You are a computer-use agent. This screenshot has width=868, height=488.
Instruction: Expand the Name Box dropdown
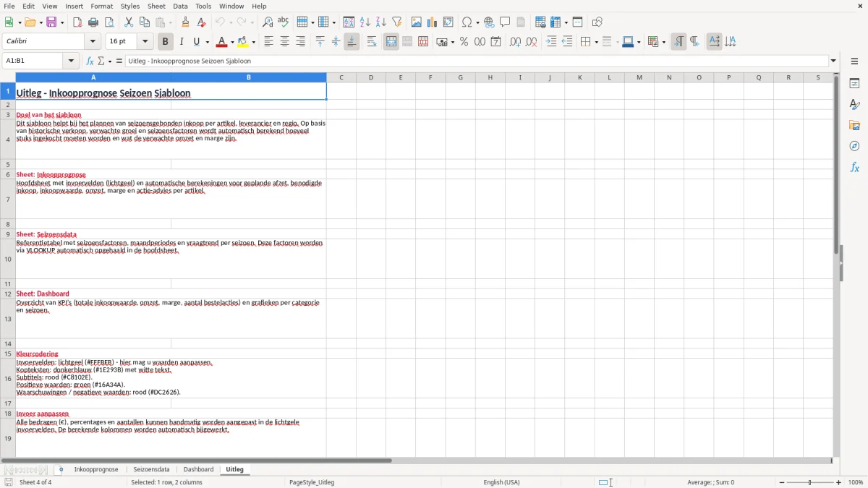[x=72, y=61]
